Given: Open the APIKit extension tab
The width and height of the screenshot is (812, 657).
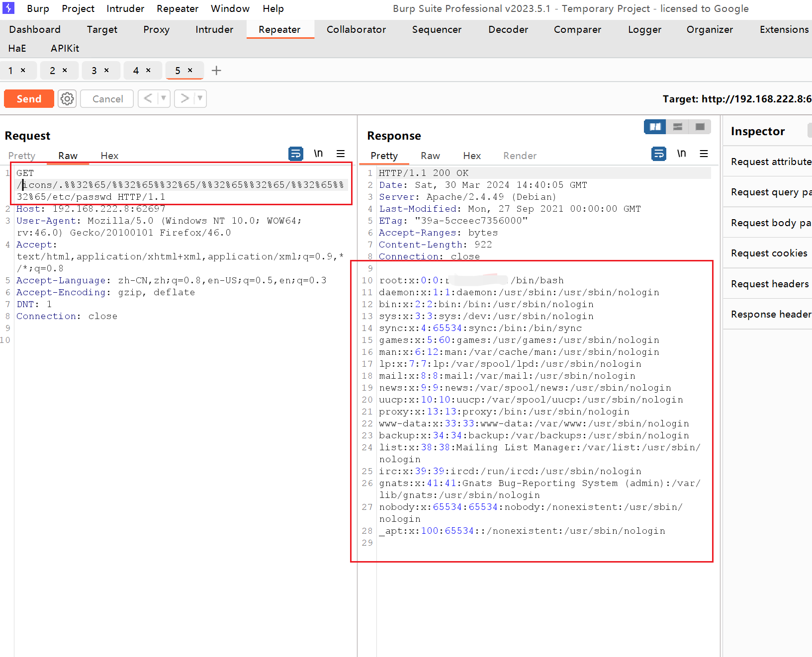Looking at the screenshot, I should (x=65, y=48).
